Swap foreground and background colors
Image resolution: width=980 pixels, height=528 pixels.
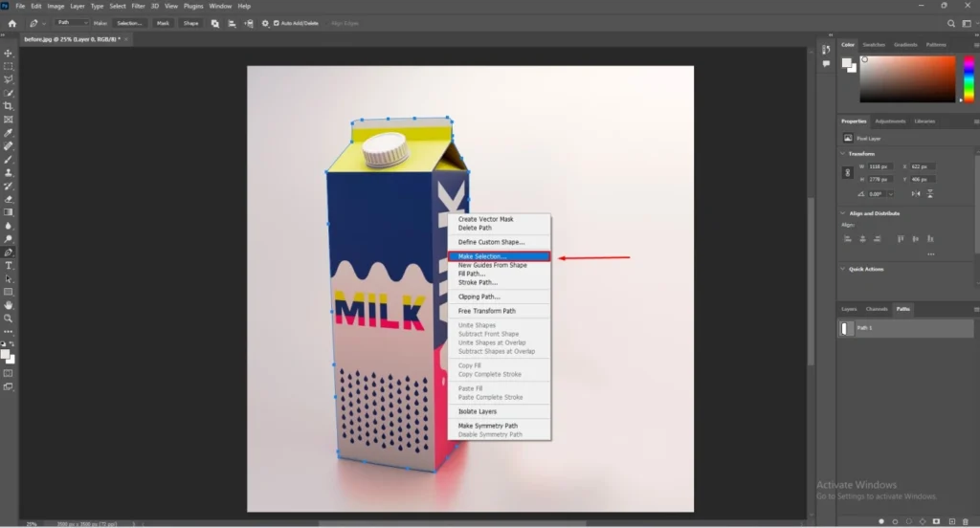11,344
